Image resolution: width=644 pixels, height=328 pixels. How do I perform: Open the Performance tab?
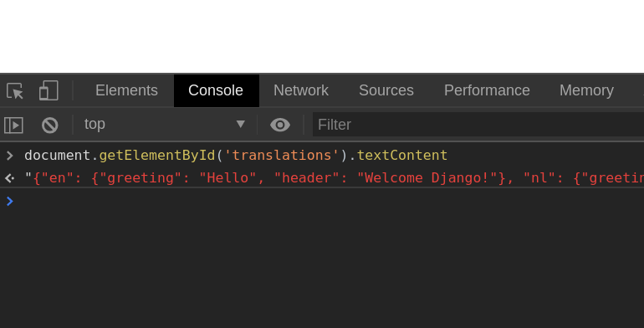click(487, 90)
